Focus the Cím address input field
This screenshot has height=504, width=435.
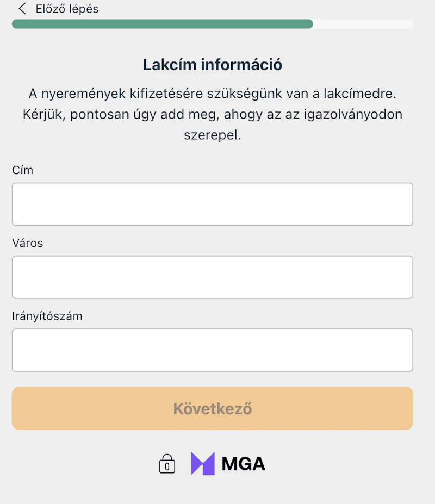(213, 204)
